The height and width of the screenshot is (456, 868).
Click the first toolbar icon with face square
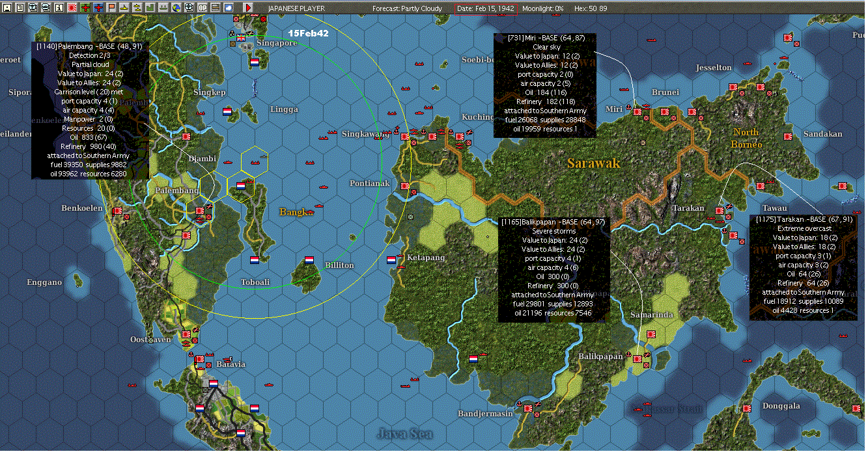point(7,8)
